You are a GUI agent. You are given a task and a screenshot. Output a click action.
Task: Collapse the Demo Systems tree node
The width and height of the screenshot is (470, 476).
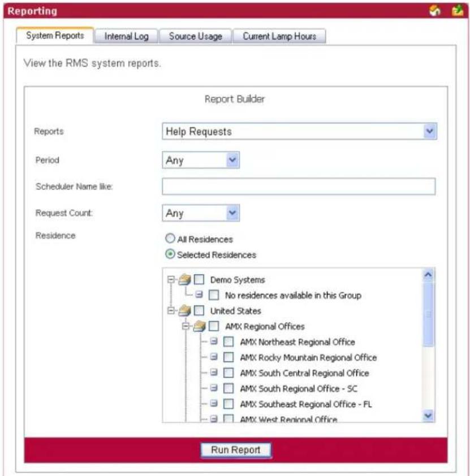171,279
